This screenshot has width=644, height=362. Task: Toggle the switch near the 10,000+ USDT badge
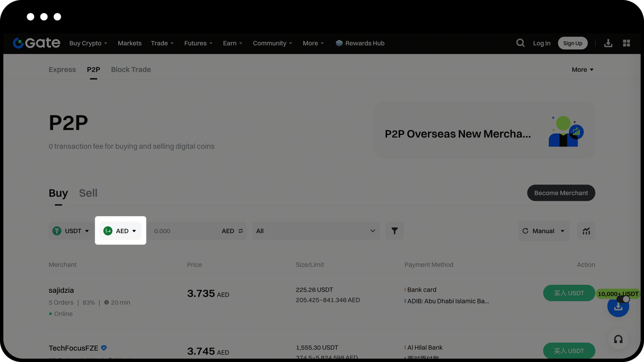coord(623,299)
